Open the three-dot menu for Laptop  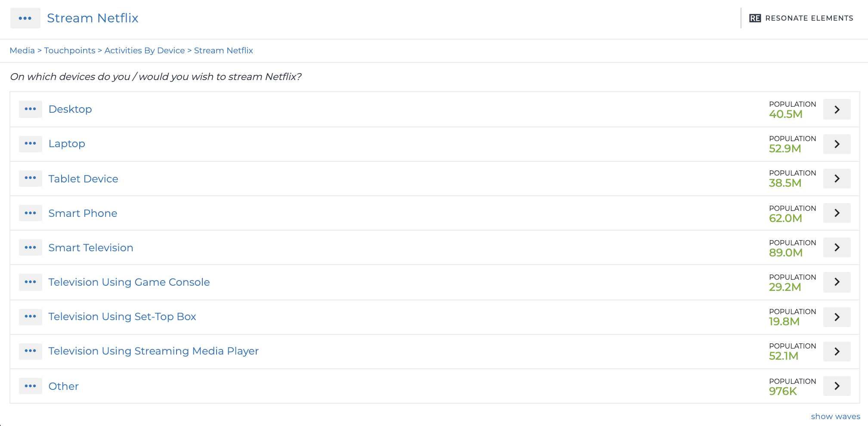pyautogui.click(x=31, y=144)
